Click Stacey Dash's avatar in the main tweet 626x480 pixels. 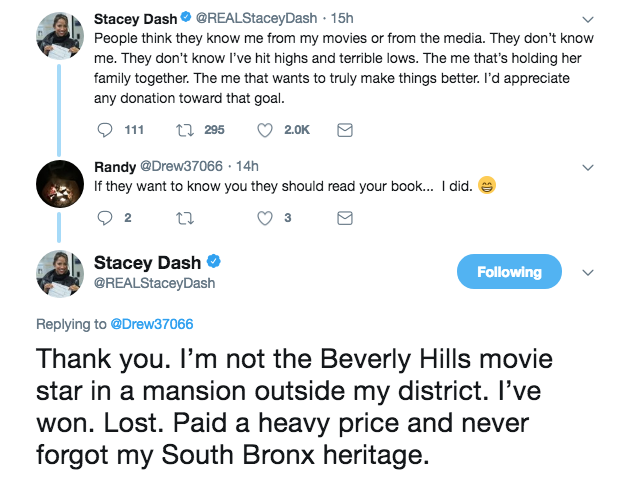tap(59, 272)
